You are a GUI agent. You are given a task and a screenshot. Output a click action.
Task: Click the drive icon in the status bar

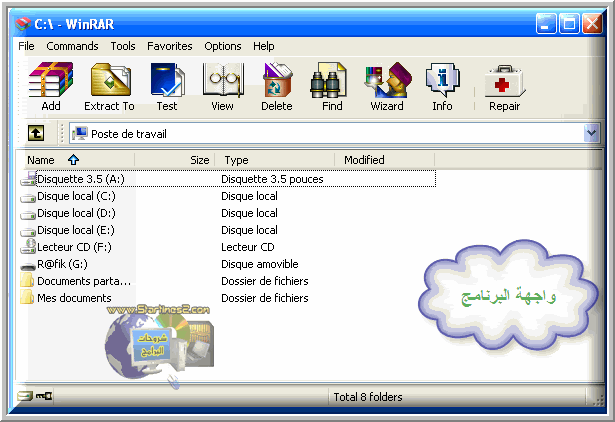point(24,396)
